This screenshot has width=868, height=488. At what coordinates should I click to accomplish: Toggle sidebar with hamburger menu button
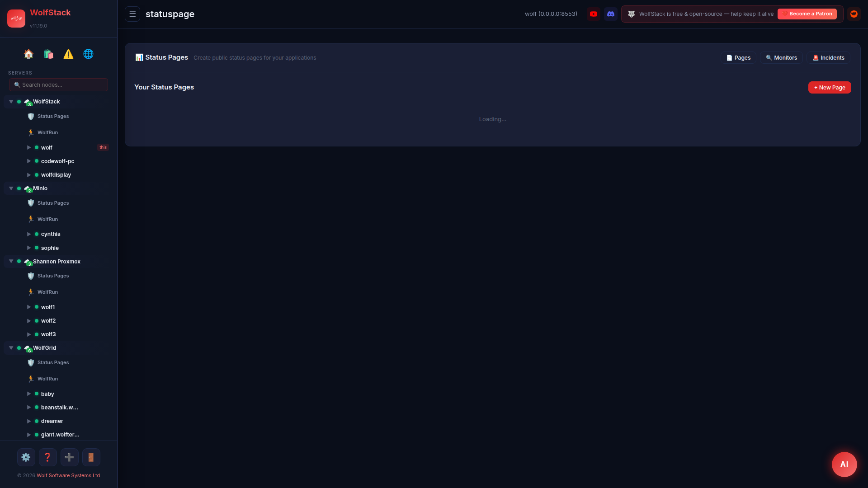[x=132, y=14]
